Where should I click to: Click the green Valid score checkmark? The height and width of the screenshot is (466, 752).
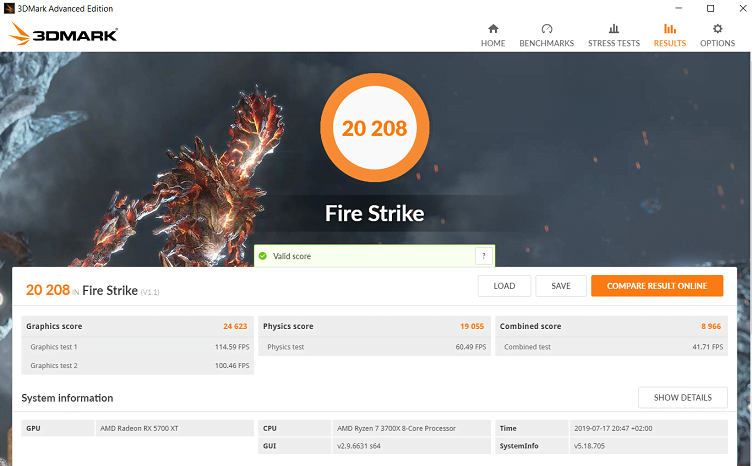click(263, 256)
